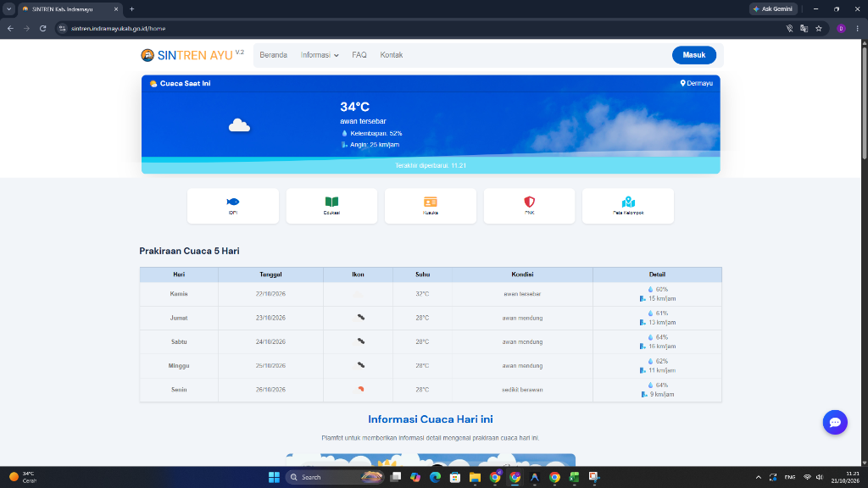Viewport: 868px width, 488px height.
Task: Open File Explorer from the taskbar
Action: (x=475, y=477)
